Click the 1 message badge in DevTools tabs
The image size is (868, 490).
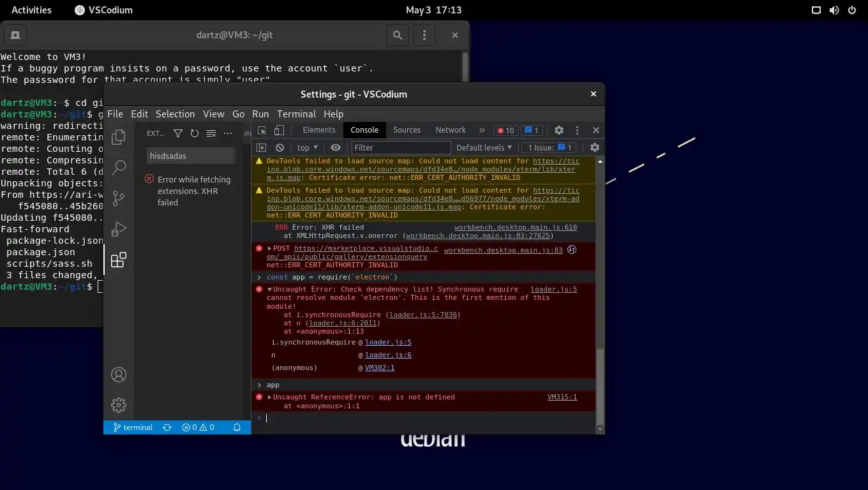[531, 130]
